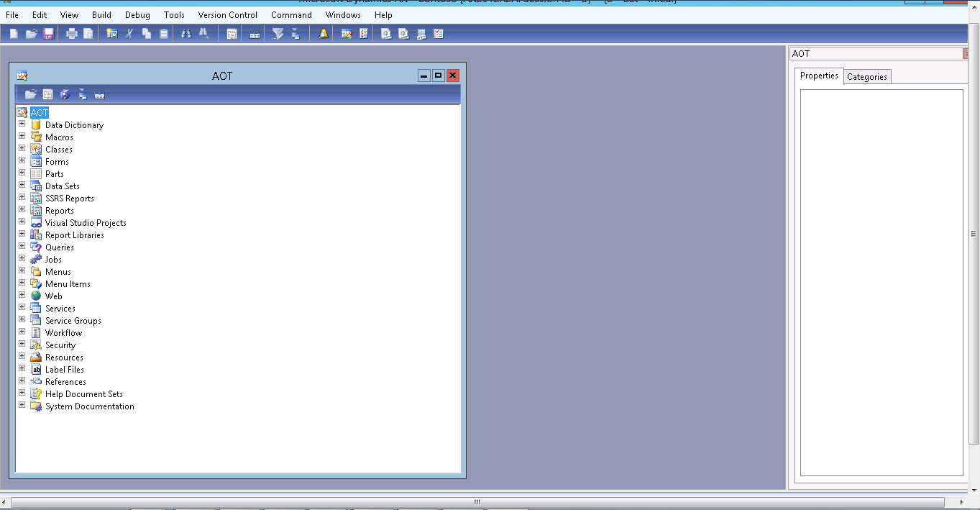
Task: Open the Version Control menu
Action: (x=227, y=14)
